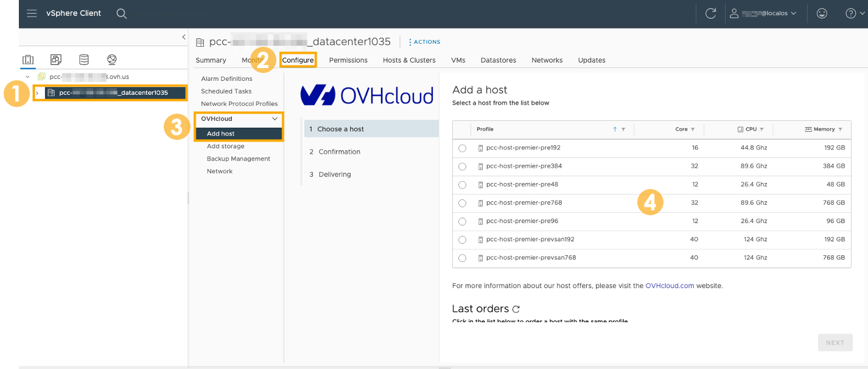Collapse the ovh.us vCenter tree node
The height and width of the screenshot is (369, 868).
point(27,77)
